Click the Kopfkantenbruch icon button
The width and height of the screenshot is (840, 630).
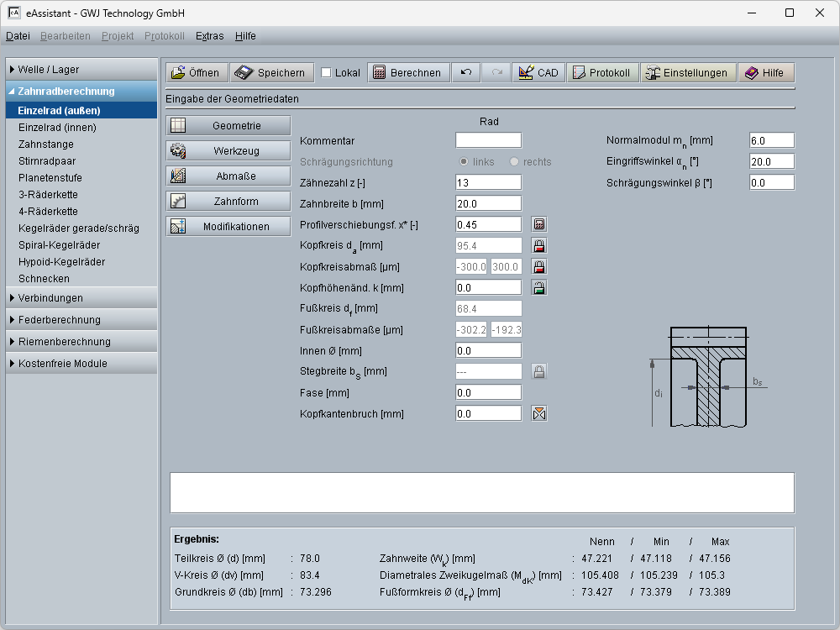[x=539, y=413]
